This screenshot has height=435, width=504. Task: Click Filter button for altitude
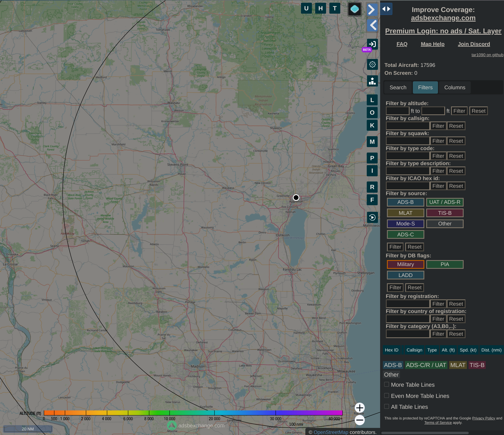pyautogui.click(x=459, y=111)
